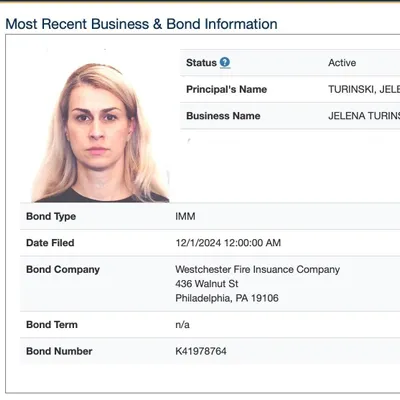The width and height of the screenshot is (400, 400).
Task: Click the 12/1/2024 date filed value
Action: (x=228, y=243)
